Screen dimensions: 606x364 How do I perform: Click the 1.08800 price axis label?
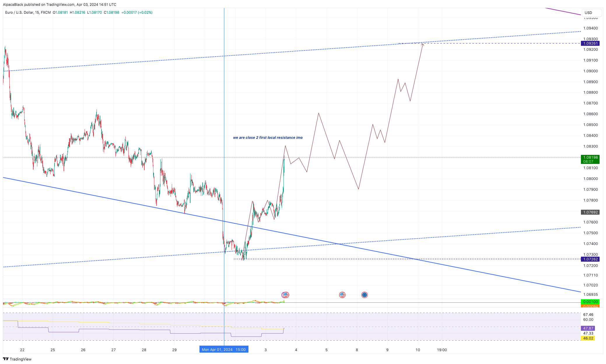(x=591, y=92)
